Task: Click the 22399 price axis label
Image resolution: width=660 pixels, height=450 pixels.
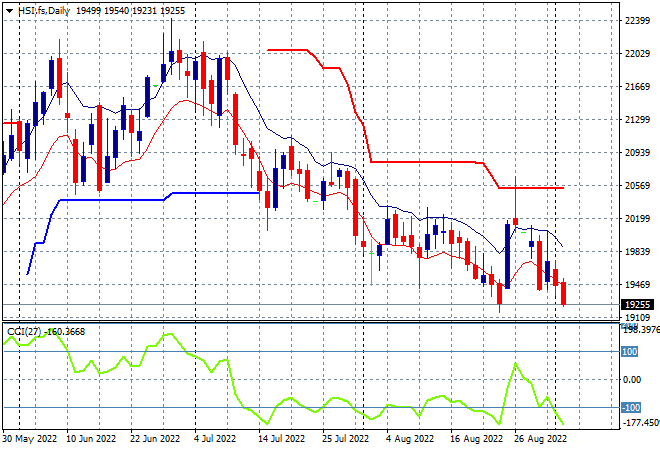Action: click(637, 20)
